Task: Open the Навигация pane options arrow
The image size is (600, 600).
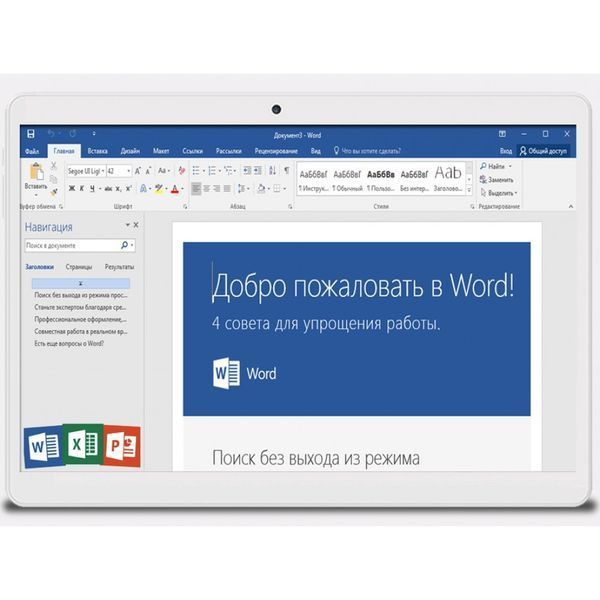Action: pos(127,225)
